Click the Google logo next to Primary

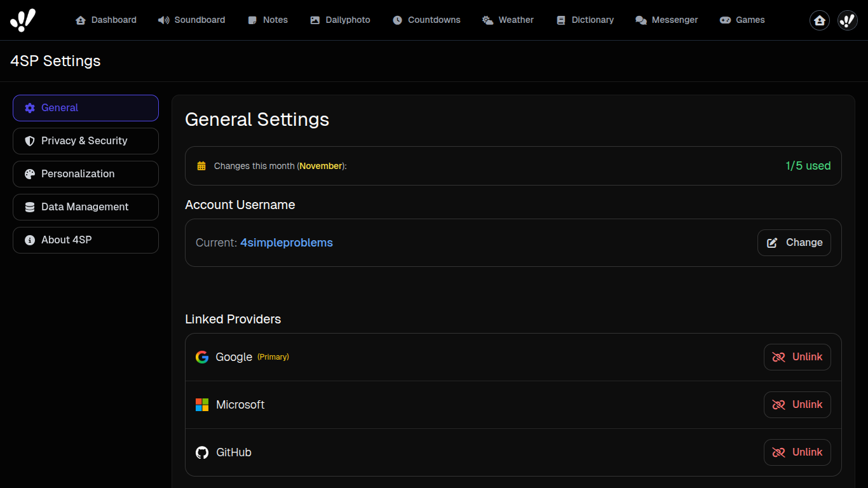pos(202,356)
